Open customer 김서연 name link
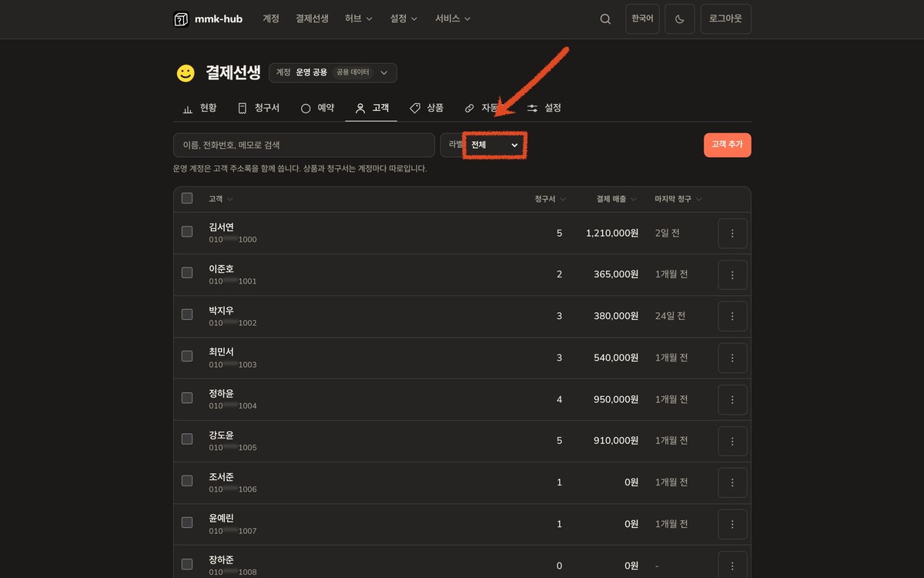This screenshot has height=578, width=924. 221,227
